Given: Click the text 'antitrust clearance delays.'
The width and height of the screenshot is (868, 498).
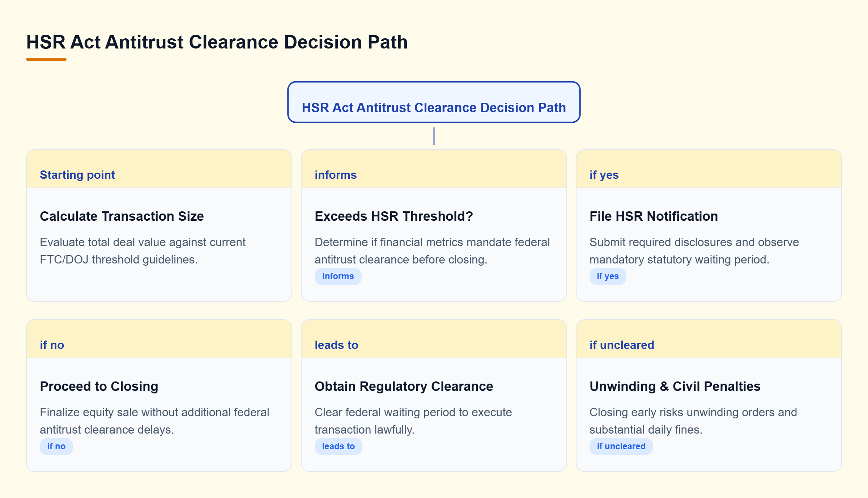Looking at the screenshot, I should click(x=107, y=430).
